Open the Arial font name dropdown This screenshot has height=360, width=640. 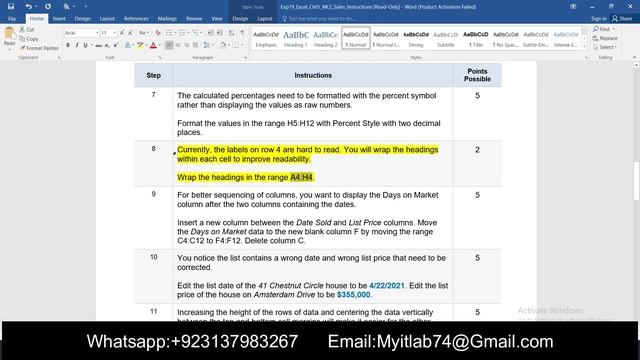97,33
